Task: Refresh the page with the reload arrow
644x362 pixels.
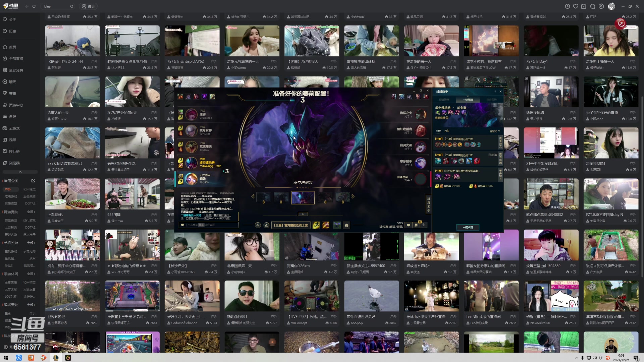Action: [x=34, y=6]
